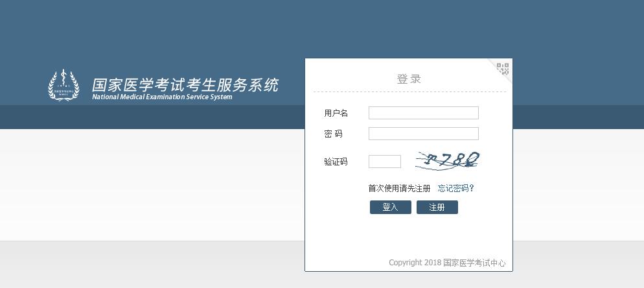Focus the 密码 password input field
This screenshot has height=288, width=644.
pyautogui.click(x=423, y=134)
